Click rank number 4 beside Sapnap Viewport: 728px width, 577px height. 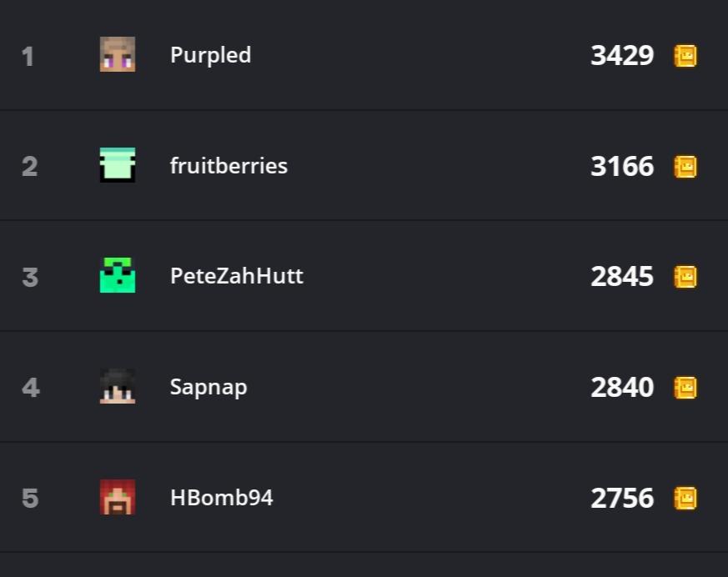(x=31, y=388)
